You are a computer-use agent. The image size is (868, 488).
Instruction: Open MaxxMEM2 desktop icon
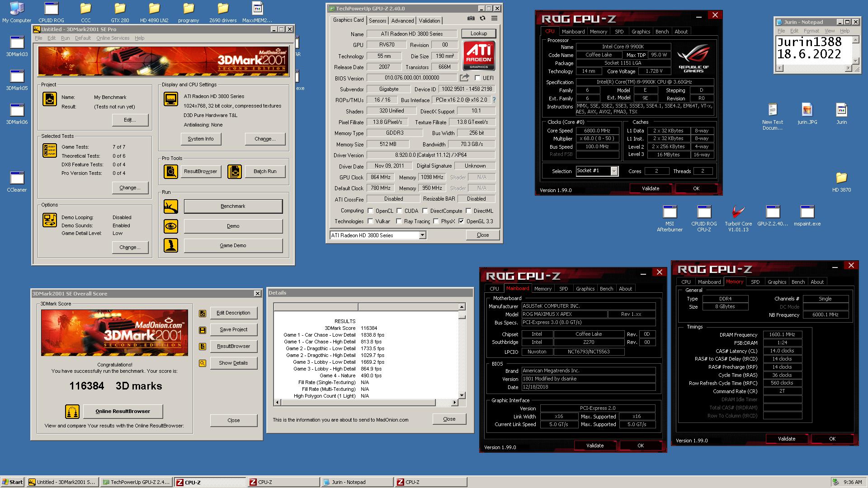coord(257,12)
